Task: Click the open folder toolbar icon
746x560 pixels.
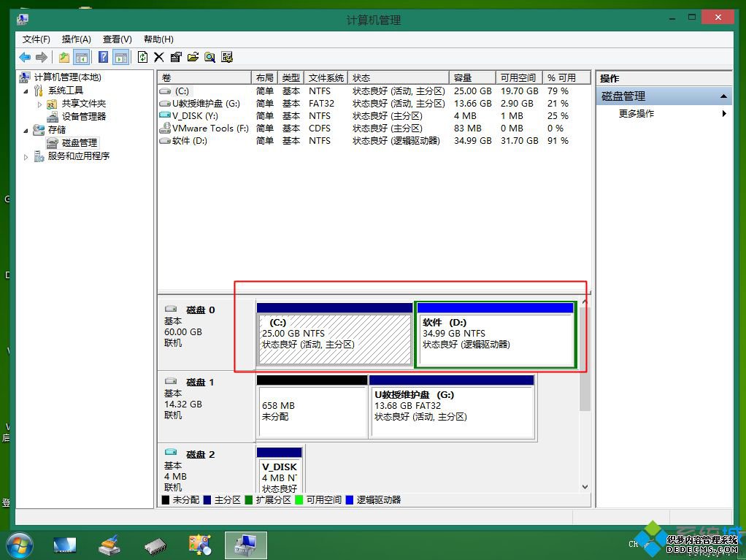Action: [x=193, y=58]
